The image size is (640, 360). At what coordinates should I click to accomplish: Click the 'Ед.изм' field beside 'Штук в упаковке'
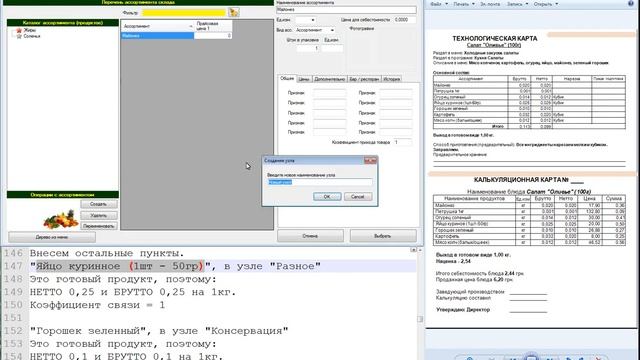(x=332, y=48)
